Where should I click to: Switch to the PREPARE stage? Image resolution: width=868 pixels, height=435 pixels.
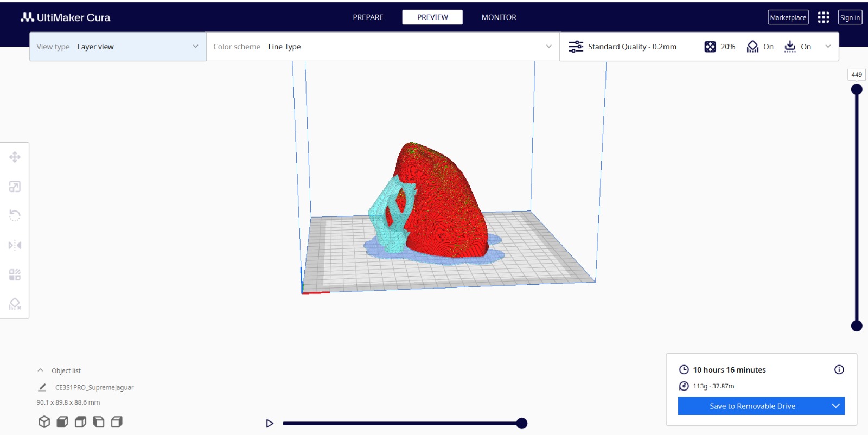[368, 17]
